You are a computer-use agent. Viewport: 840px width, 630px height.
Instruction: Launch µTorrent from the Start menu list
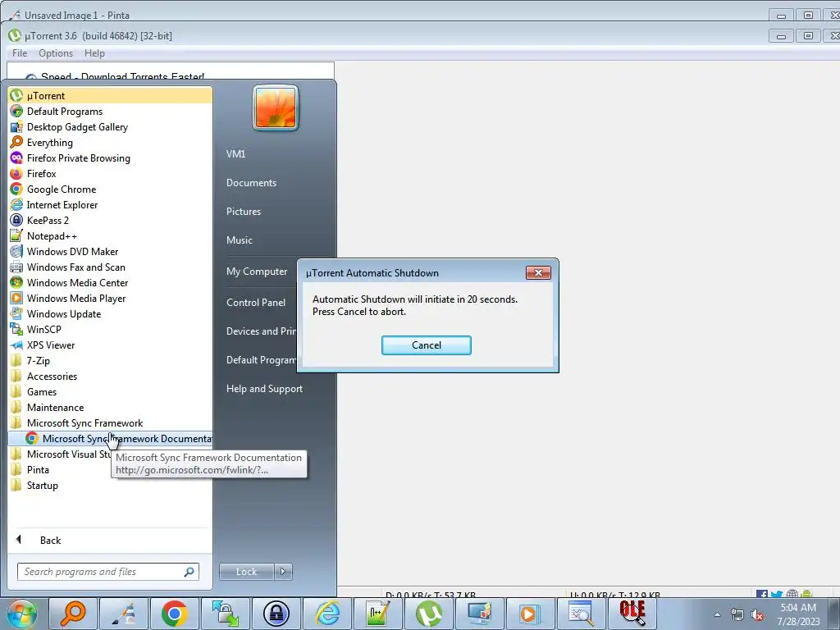tap(111, 95)
